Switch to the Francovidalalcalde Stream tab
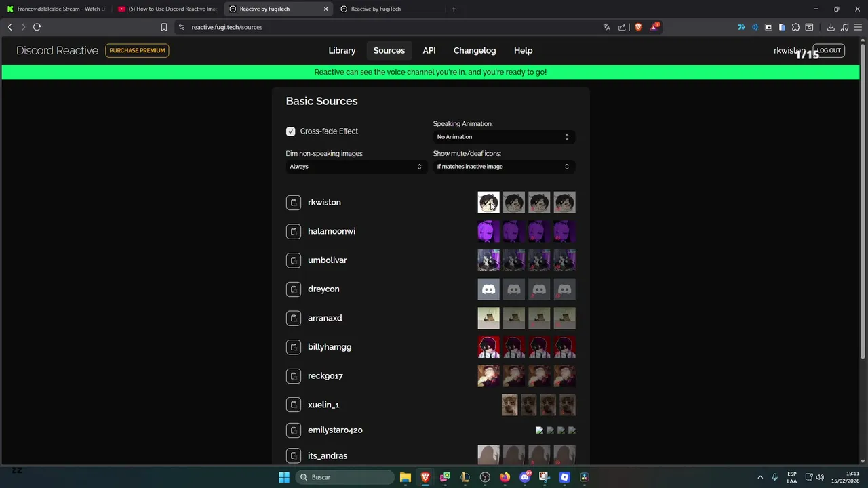The image size is (868, 488). tap(56, 9)
